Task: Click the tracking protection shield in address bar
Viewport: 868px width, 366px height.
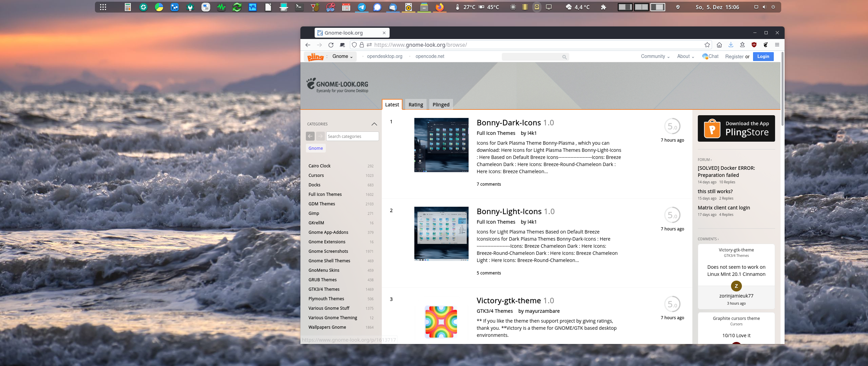Action: point(354,45)
